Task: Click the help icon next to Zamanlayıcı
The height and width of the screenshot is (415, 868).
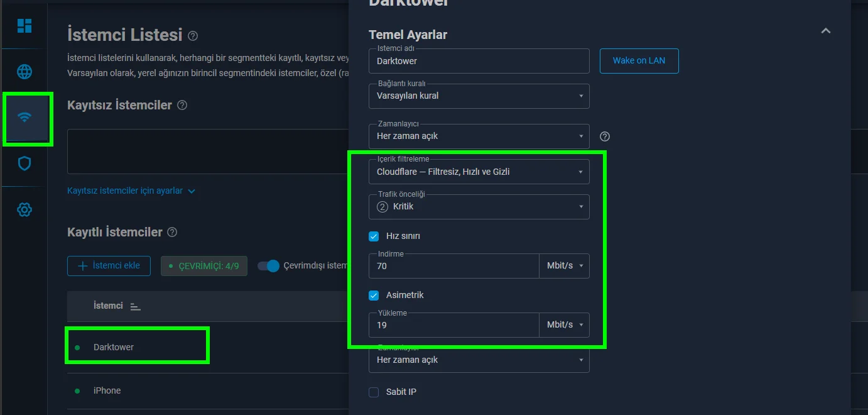Action: click(x=605, y=136)
